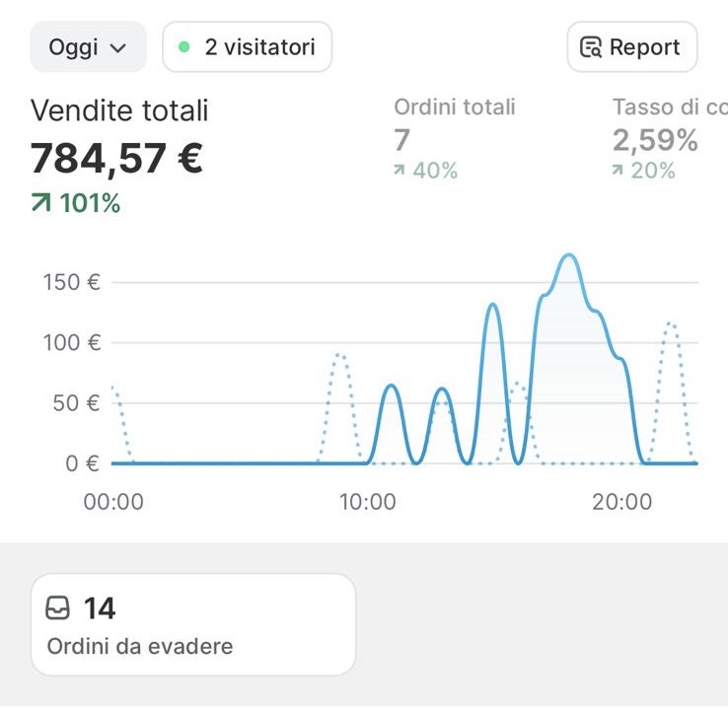Click the green 101% increase arrow icon
This screenshot has height=708, width=728.
click(40, 203)
